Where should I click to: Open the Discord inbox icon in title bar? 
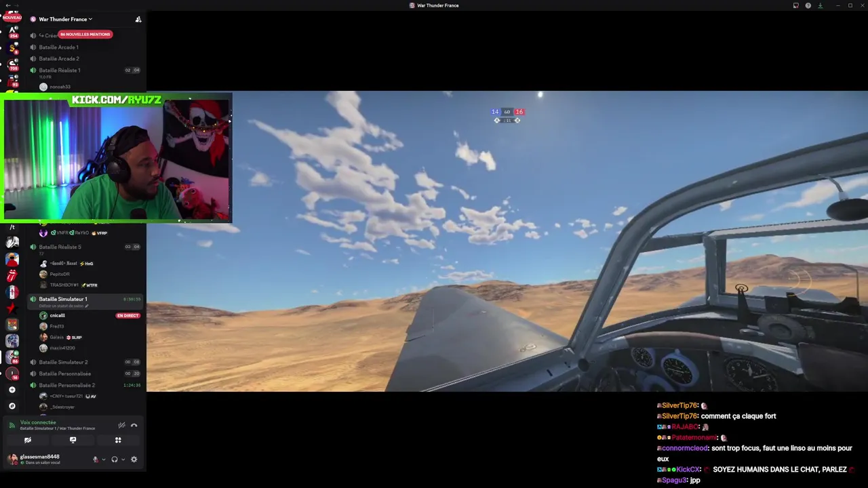coord(795,5)
